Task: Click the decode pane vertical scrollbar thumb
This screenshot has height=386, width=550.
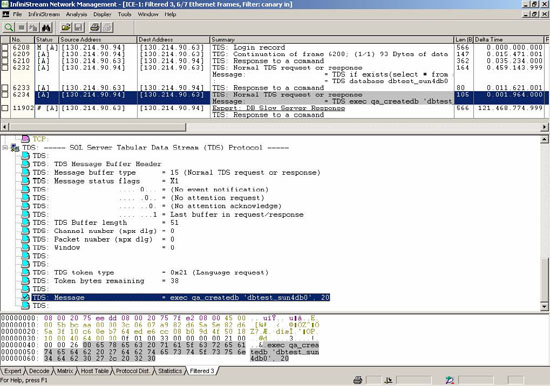Action: [544, 280]
